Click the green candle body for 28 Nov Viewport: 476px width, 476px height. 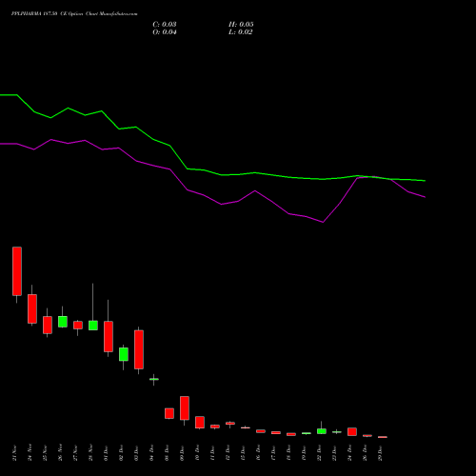pos(93,326)
